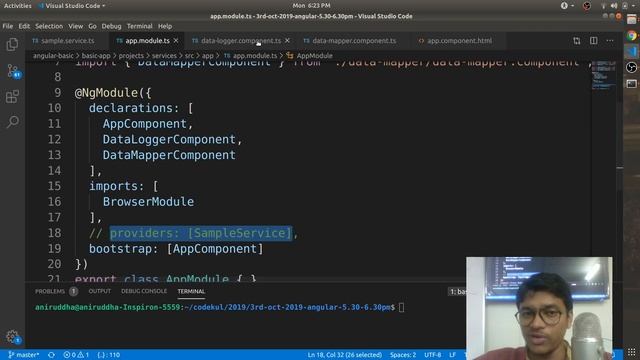Image resolution: width=640 pixels, height=360 pixels.
Task: Expand the angular-basic breadcrumb
Action: (x=53, y=56)
